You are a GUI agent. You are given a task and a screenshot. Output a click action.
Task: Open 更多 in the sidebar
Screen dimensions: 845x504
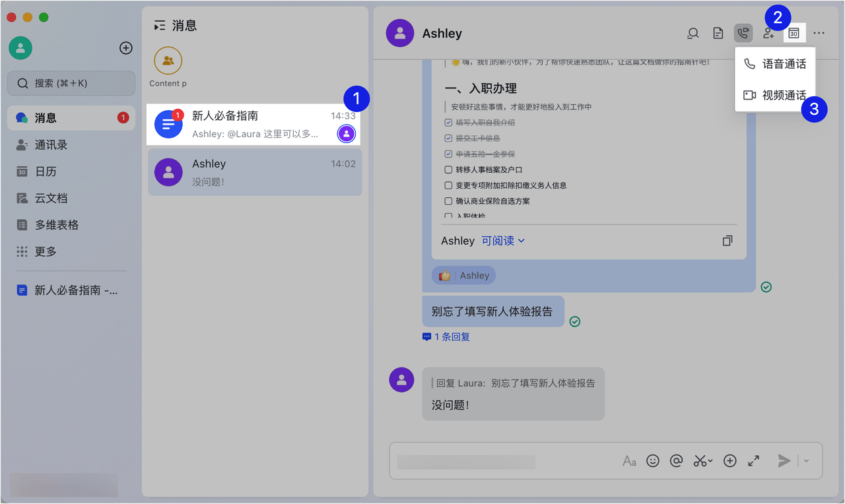[x=71, y=251]
